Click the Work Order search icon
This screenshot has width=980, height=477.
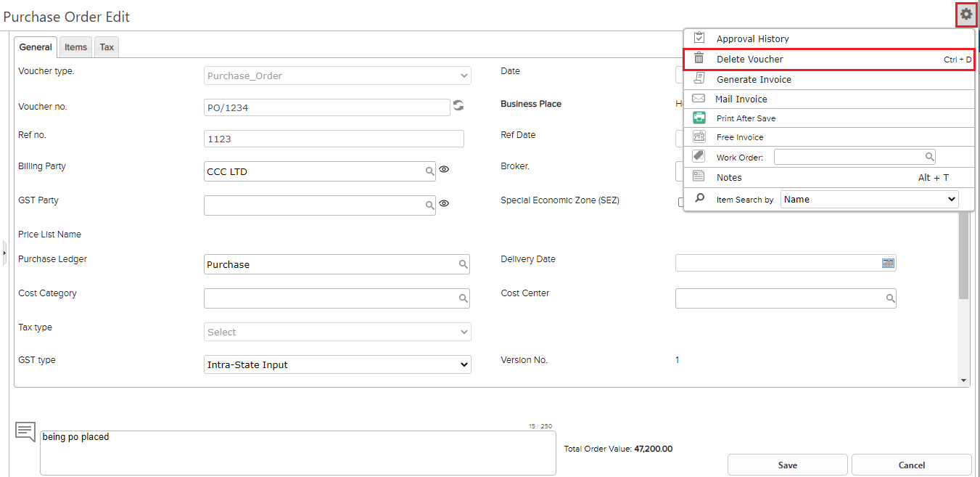[928, 157]
